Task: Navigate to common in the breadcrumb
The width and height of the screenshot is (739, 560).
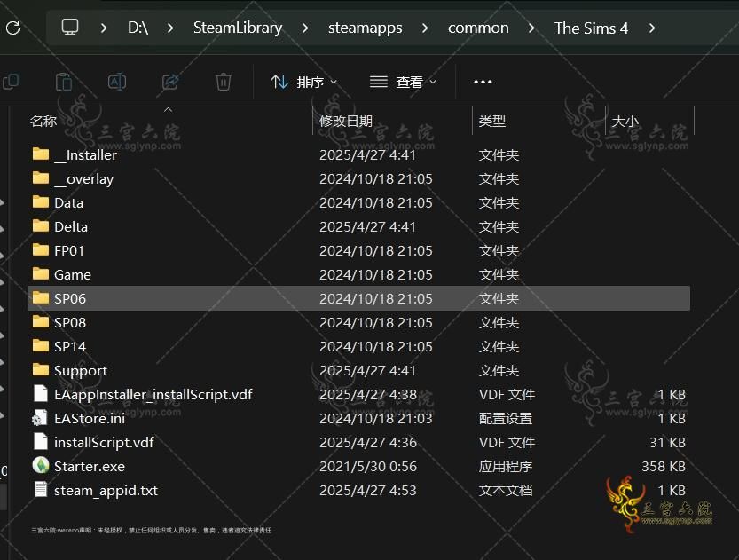Action: click(478, 28)
